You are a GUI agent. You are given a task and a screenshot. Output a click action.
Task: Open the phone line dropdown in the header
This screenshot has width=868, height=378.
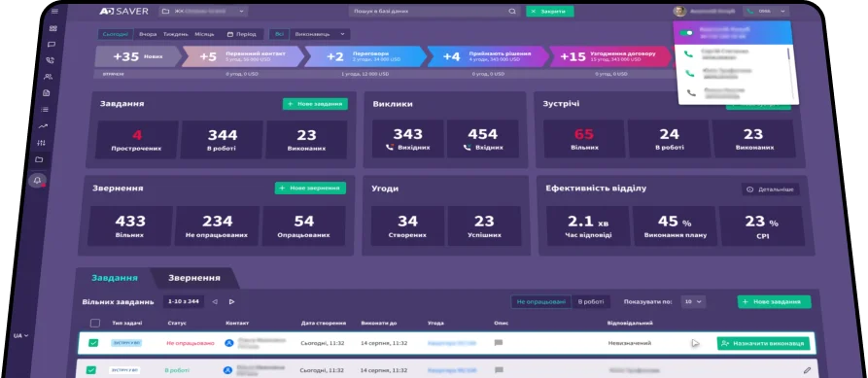(766, 11)
